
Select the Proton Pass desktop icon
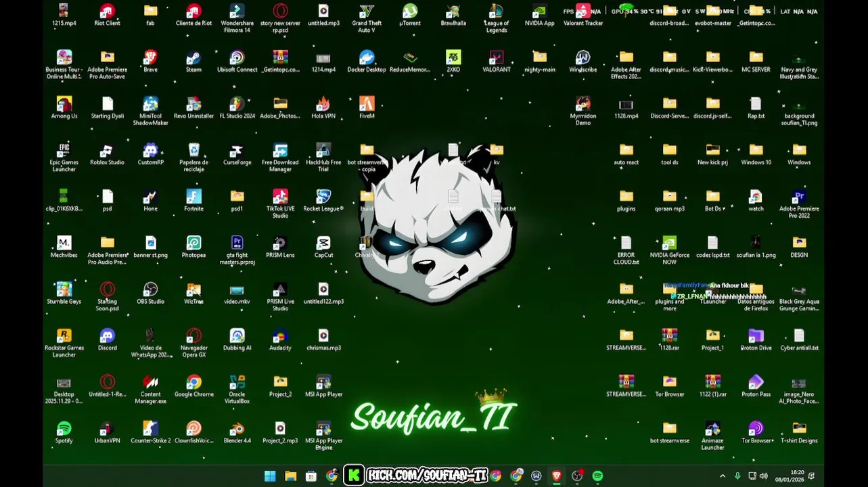tap(756, 386)
